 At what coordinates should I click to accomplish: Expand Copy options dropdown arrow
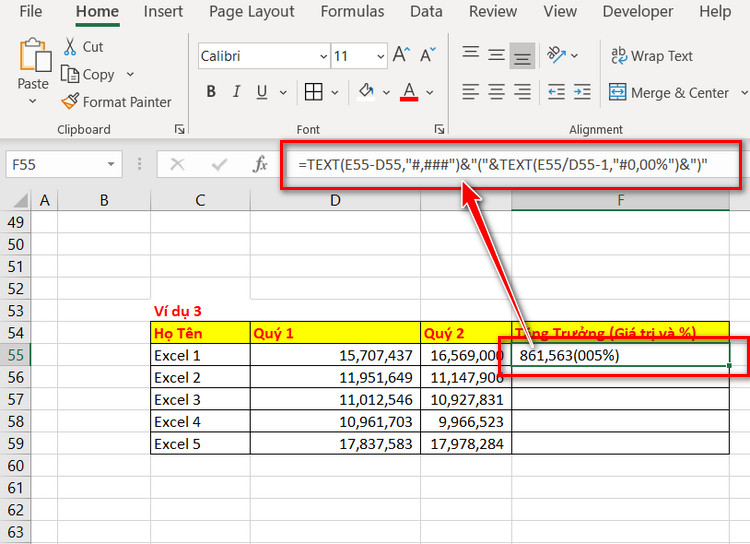(x=130, y=74)
